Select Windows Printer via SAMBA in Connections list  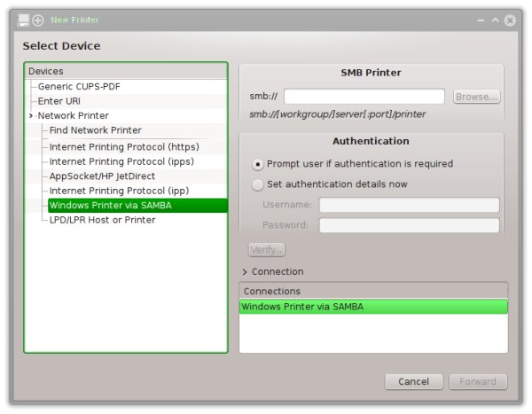pos(373,307)
